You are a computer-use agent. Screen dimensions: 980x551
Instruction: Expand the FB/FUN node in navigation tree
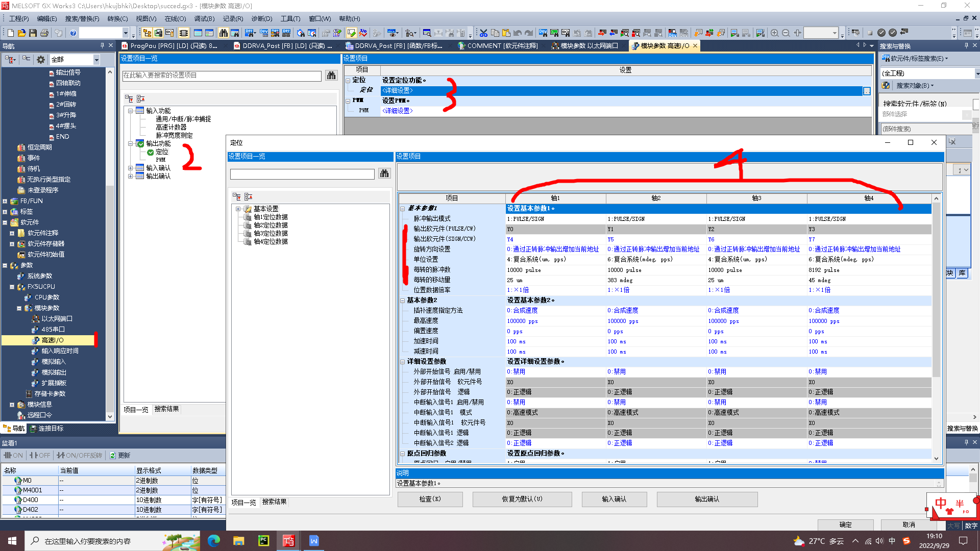tap(5, 201)
